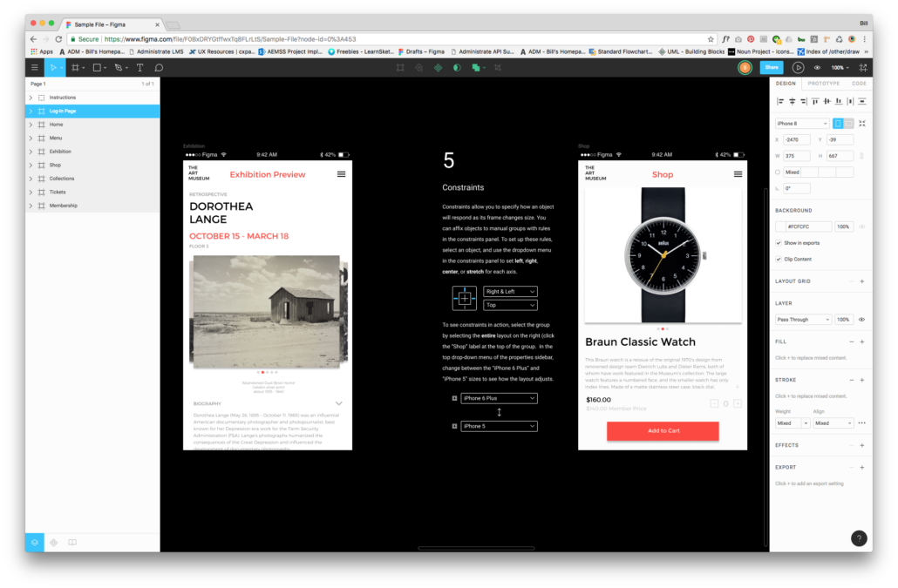
Task: Align selection vertical centers
Action: tap(827, 101)
